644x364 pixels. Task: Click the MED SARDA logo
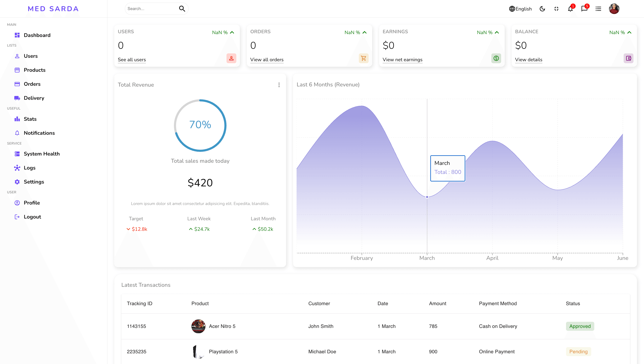pyautogui.click(x=53, y=9)
